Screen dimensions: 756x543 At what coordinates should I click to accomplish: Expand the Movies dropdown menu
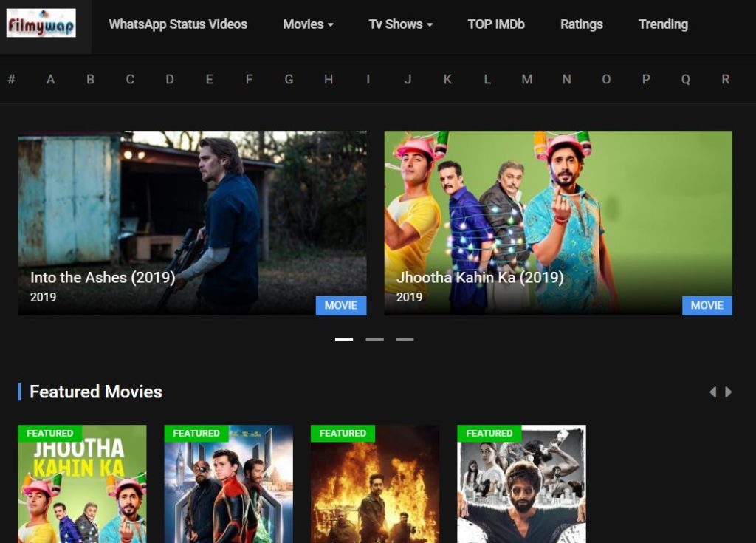(308, 24)
